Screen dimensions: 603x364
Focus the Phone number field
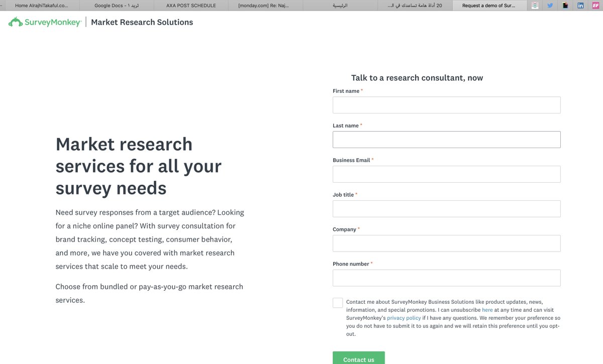coord(446,278)
